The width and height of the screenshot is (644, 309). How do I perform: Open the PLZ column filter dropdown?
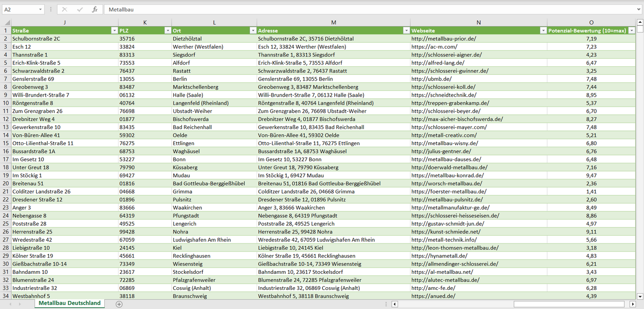pos(168,31)
